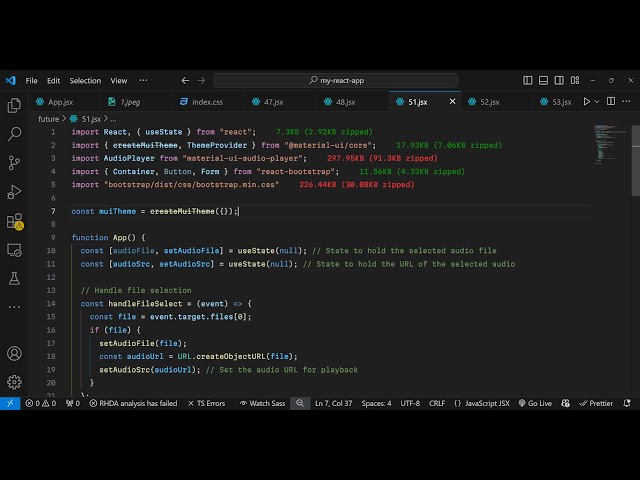Open the Source Control panel

point(14,162)
